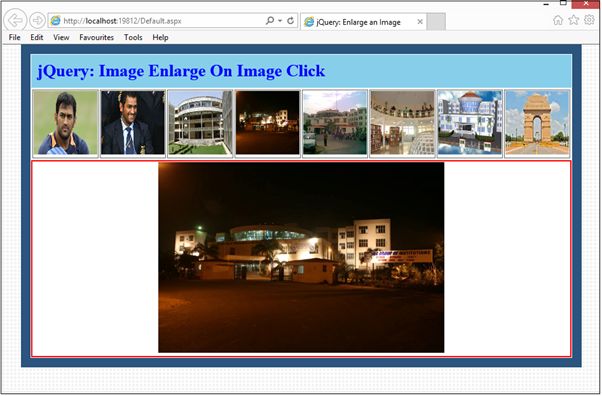Click the enlarged night building image
Screen dimensions: 602x396
tap(301, 257)
